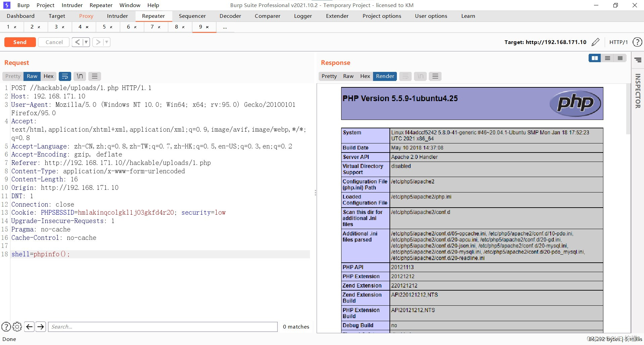The width and height of the screenshot is (644, 345).
Task: Toggle request word wrap icon
Action: coord(65,76)
